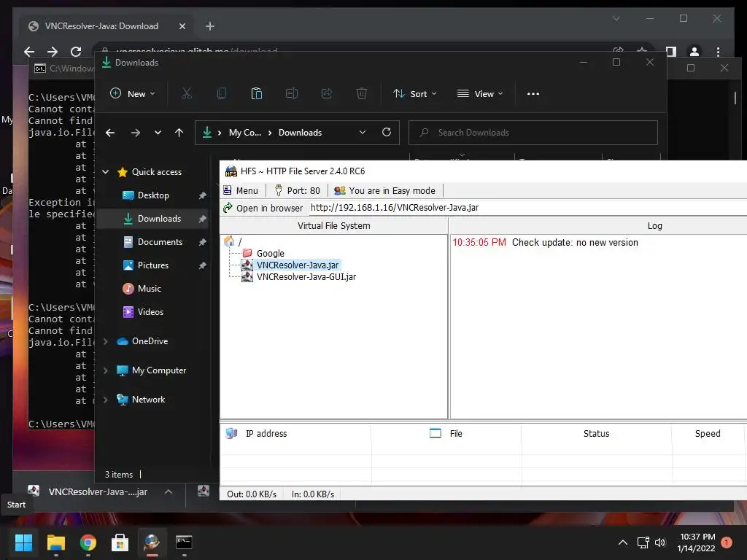Open a new Chrome tab

pos(210,26)
